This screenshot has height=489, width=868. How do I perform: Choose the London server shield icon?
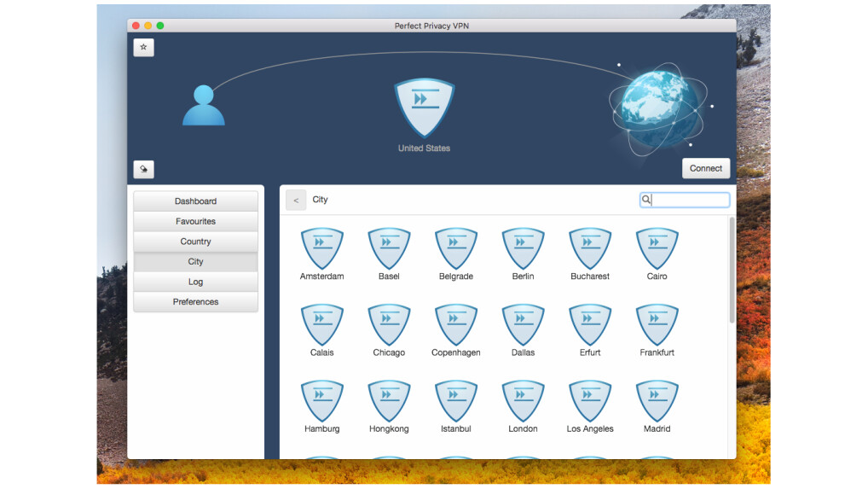pyautogui.click(x=523, y=401)
